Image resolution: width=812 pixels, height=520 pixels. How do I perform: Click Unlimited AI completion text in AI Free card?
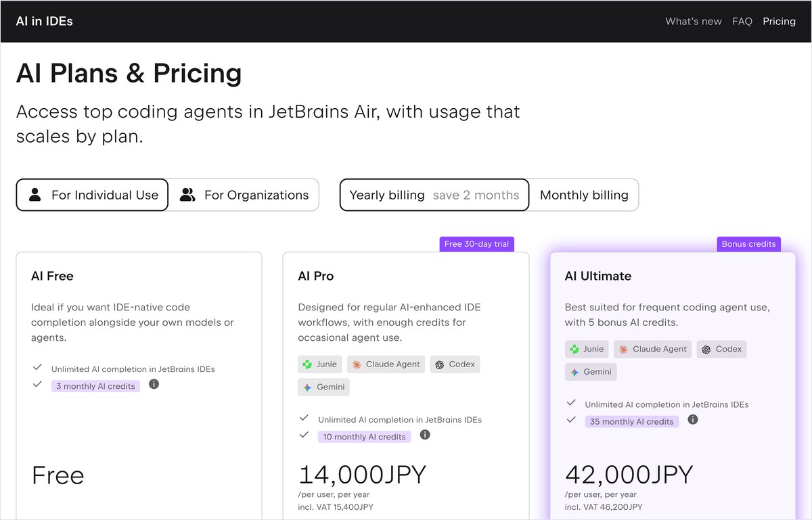click(133, 369)
